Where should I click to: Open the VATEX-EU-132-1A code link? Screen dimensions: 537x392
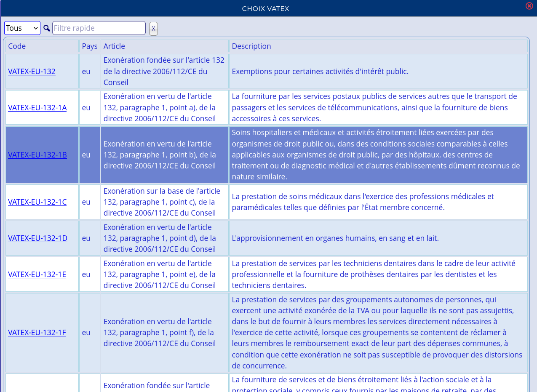pyautogui.click(x=37, y=107)
